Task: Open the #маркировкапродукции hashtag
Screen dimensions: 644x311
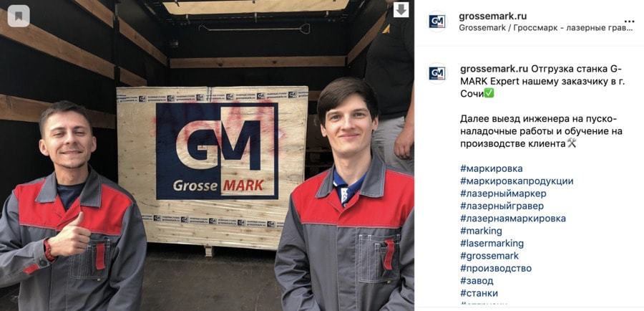Action: pos(517,181)
